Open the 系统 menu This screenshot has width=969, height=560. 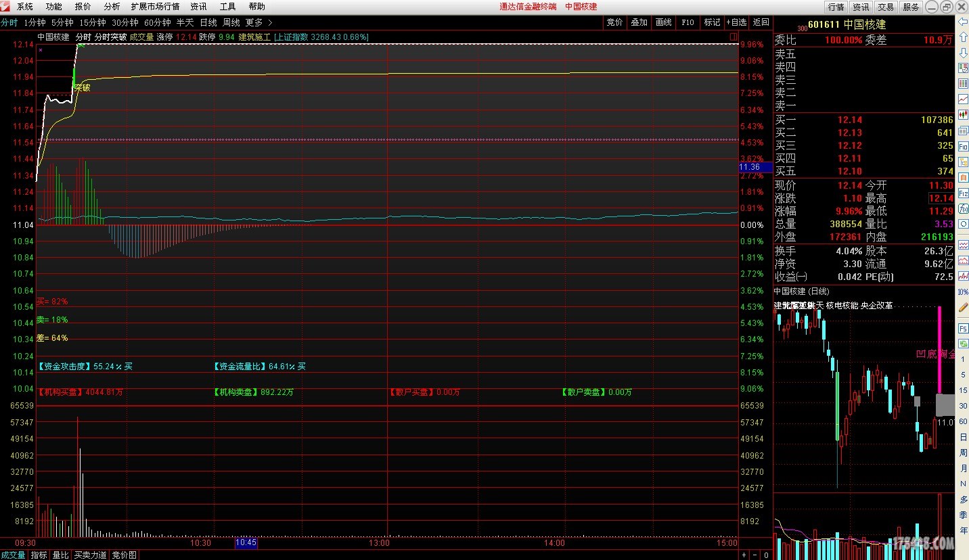tap(25, 6)
